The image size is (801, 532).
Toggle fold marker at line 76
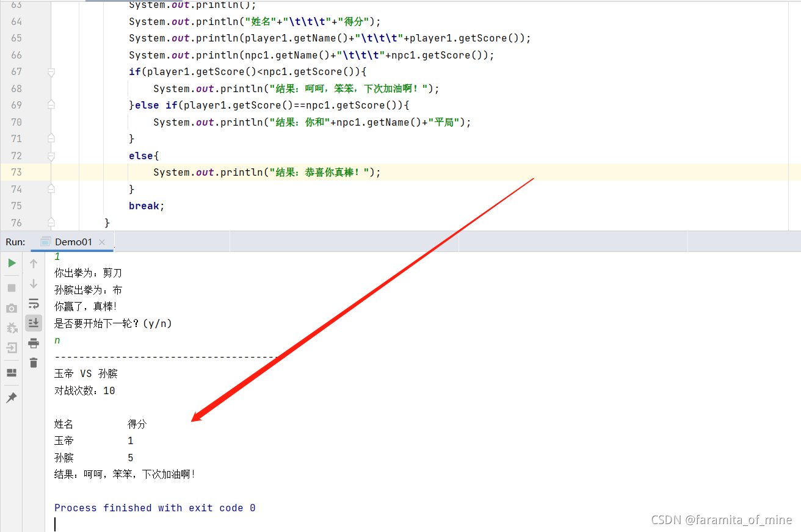51,223
